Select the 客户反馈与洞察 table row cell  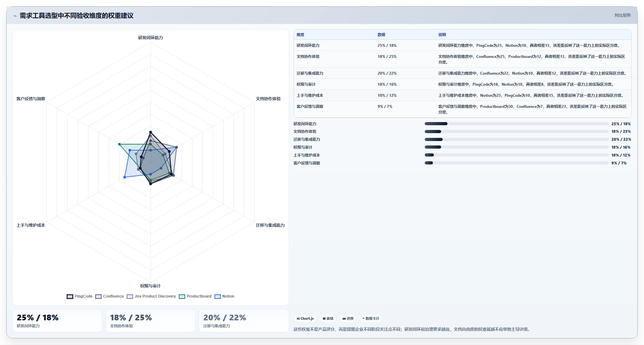pos(310,107)
